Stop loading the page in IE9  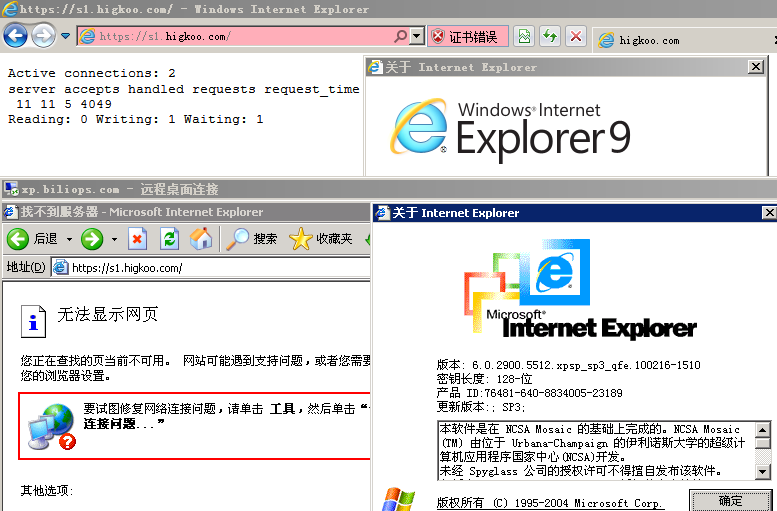point(576,36)
